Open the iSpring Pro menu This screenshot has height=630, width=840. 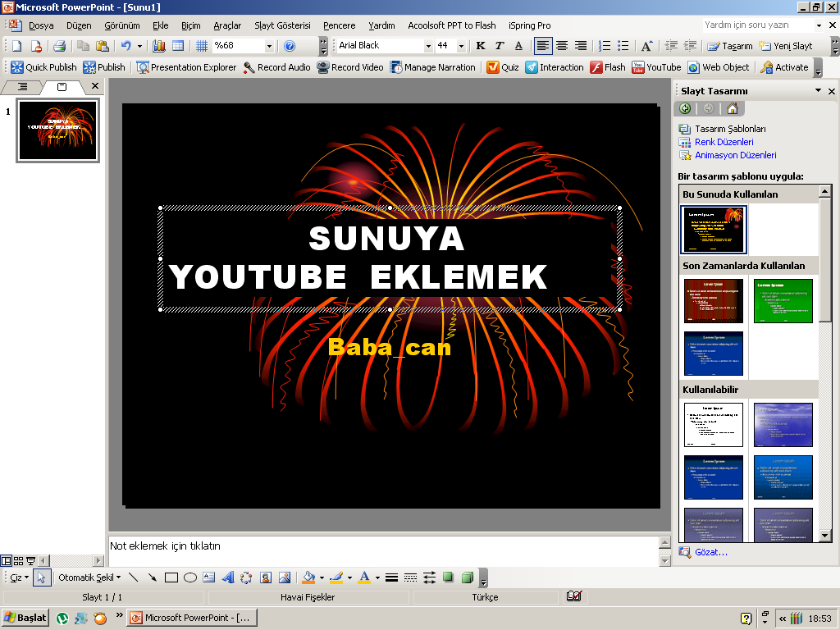529,25
